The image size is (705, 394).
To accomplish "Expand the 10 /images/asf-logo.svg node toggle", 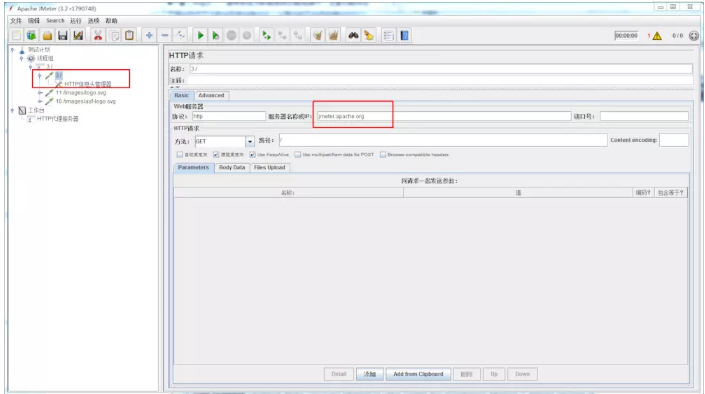I will point(40,101).
